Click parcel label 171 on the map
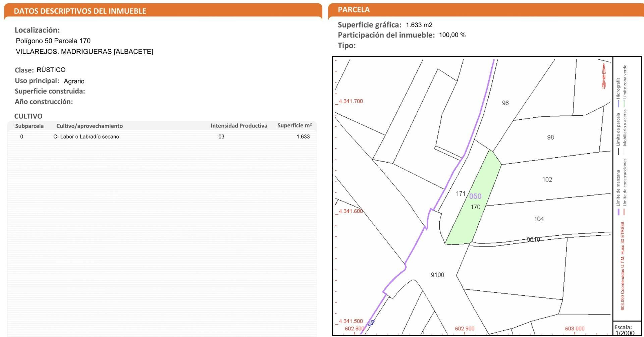Viewport: 644px width, 337px height. tap(461, 193)
